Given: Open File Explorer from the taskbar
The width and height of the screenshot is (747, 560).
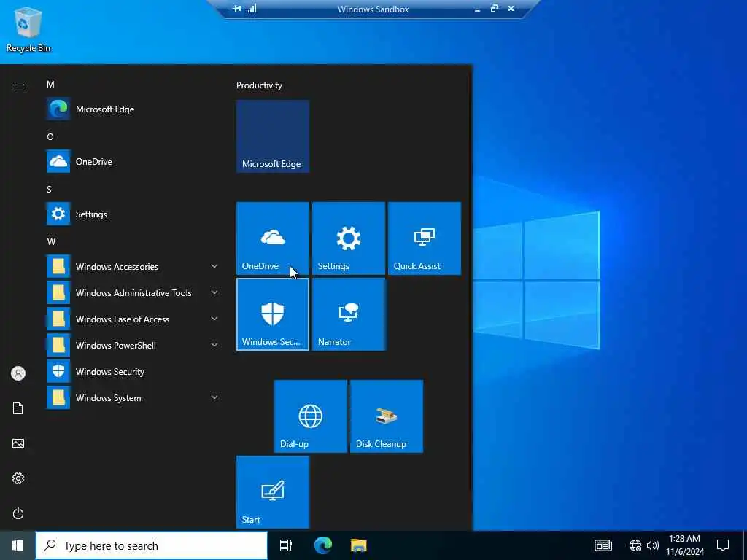Looking at the screenshot, I should (359, 545).
